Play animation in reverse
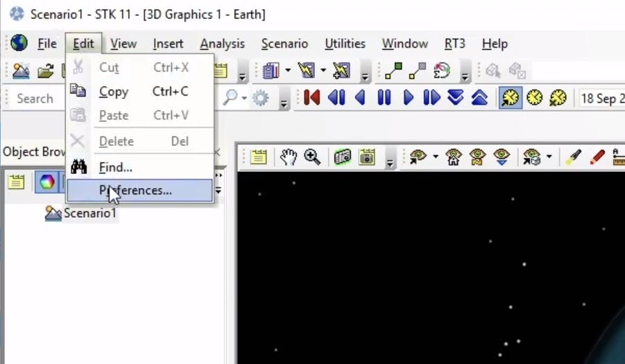The width and height of the screenshot is (625, 364). [360, 98]
